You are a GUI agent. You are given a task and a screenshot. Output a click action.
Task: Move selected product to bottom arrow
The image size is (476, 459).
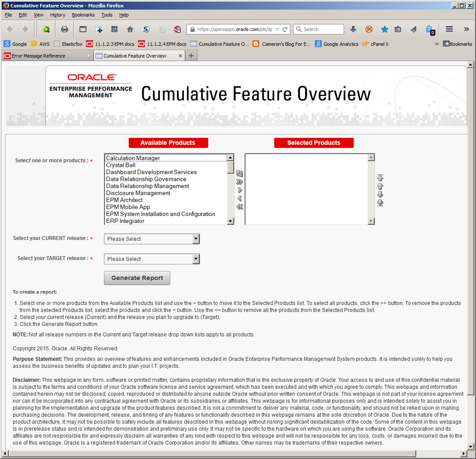(380, 203)
